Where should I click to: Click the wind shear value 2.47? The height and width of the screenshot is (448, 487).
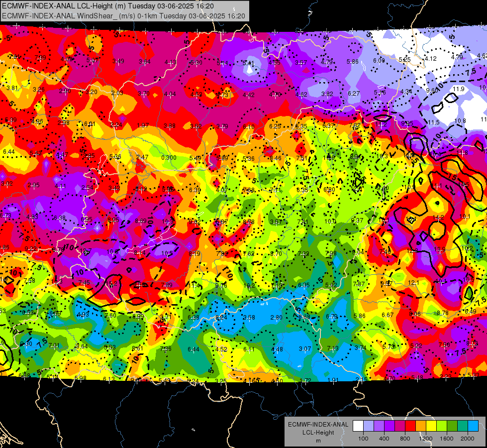(142, 157)
